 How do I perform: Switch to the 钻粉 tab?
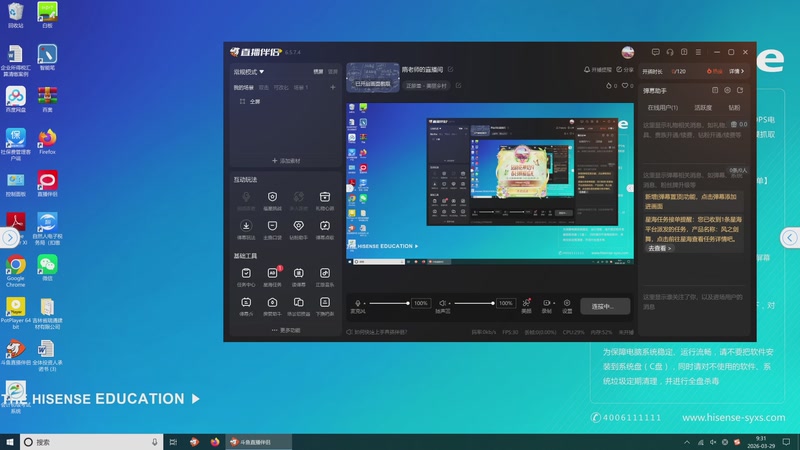point(734,108)
